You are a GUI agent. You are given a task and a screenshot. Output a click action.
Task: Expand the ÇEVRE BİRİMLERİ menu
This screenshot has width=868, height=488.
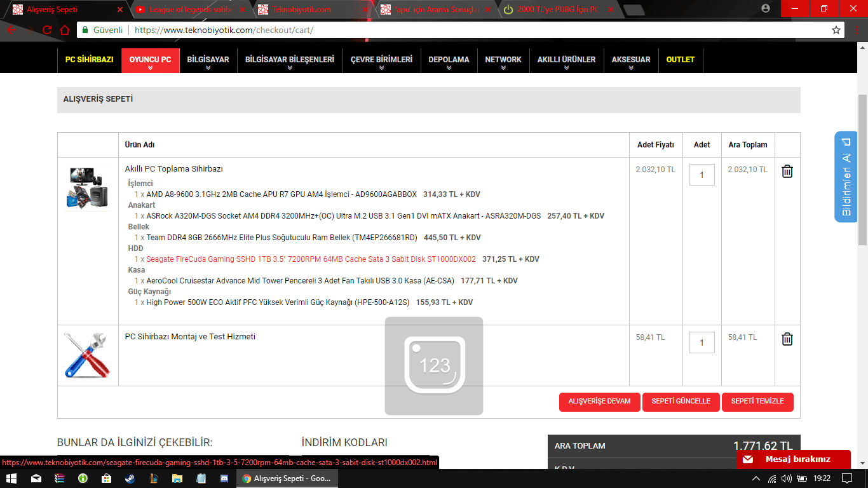[x=381, y=60]
